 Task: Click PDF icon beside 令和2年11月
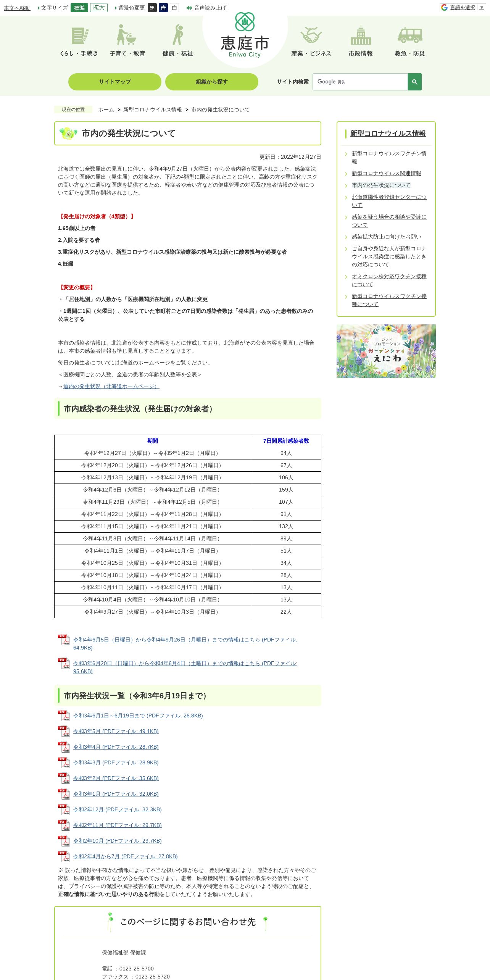pyautogui.click(x=64, y=825)
